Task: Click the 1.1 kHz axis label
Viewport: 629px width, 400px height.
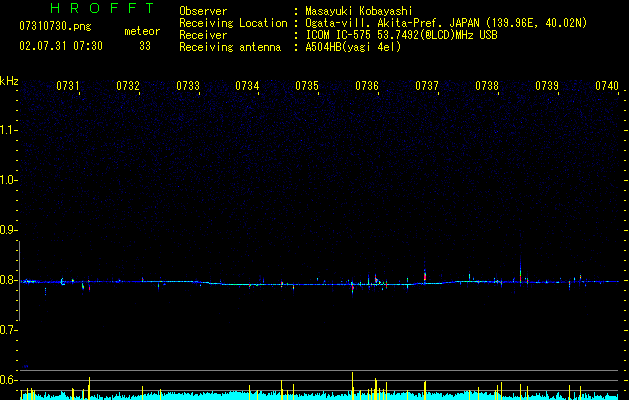Action: [8, 130]
